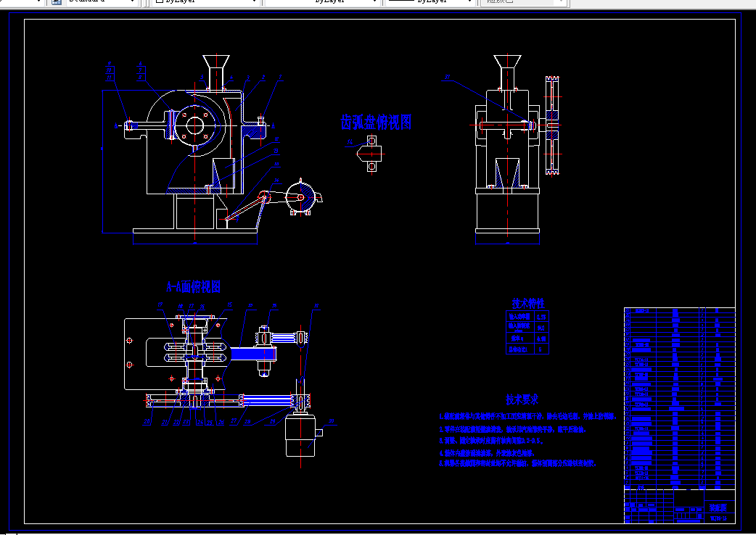Click the value 6 in the spec table
756x535 pixels.
point(541,349)
